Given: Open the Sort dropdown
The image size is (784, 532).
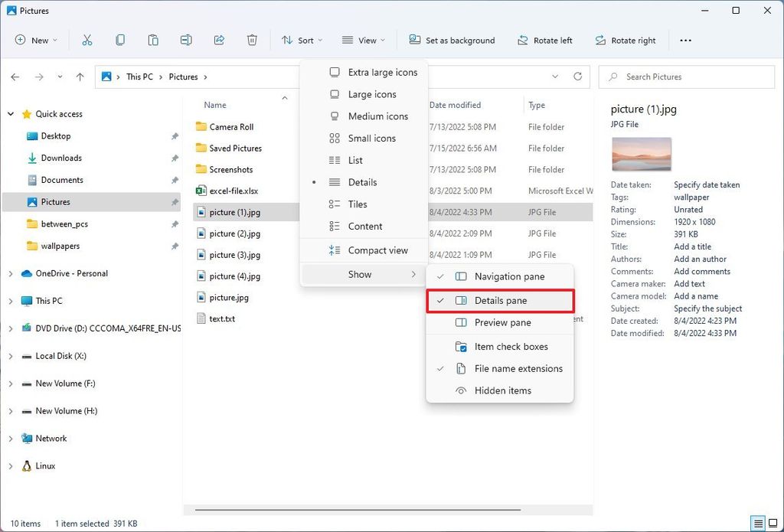Looking at the screenshot, I should [302, 40].
